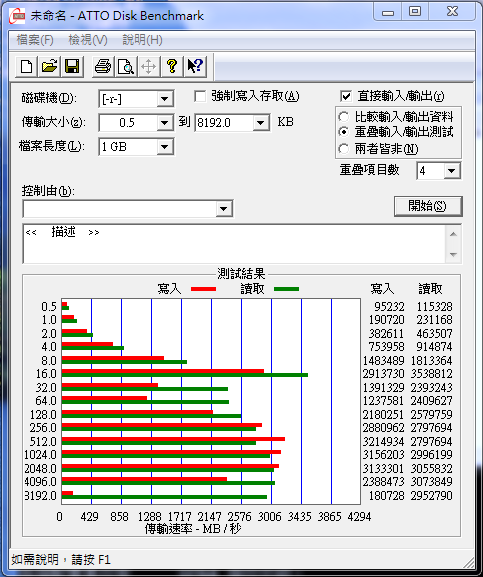Open the 檢視(V) menu

(x=88, y=40)
